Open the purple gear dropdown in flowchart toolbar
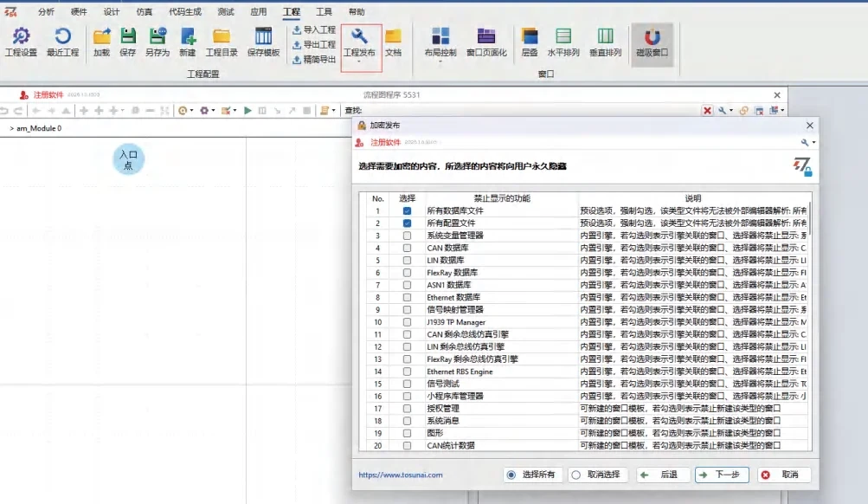 point(207,111)
